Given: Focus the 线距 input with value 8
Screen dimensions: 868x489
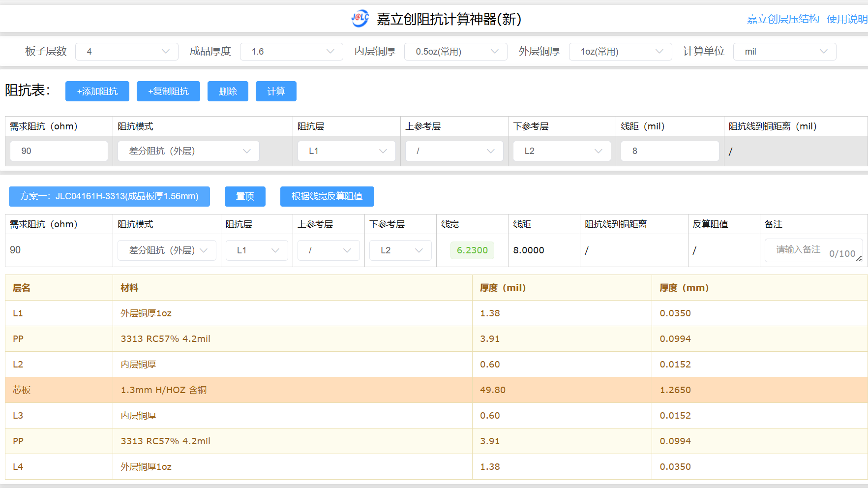Looking at the screenshot, I should [670, 151].
